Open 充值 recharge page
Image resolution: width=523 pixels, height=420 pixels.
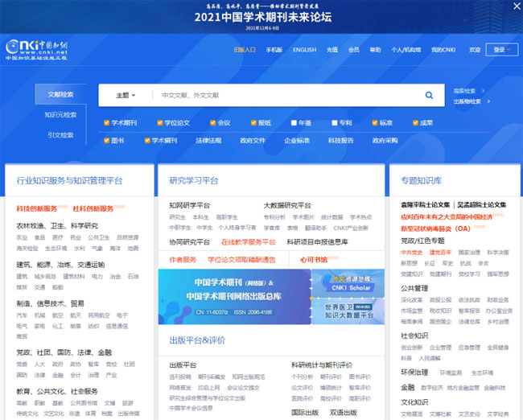click(x=332, y=50)
